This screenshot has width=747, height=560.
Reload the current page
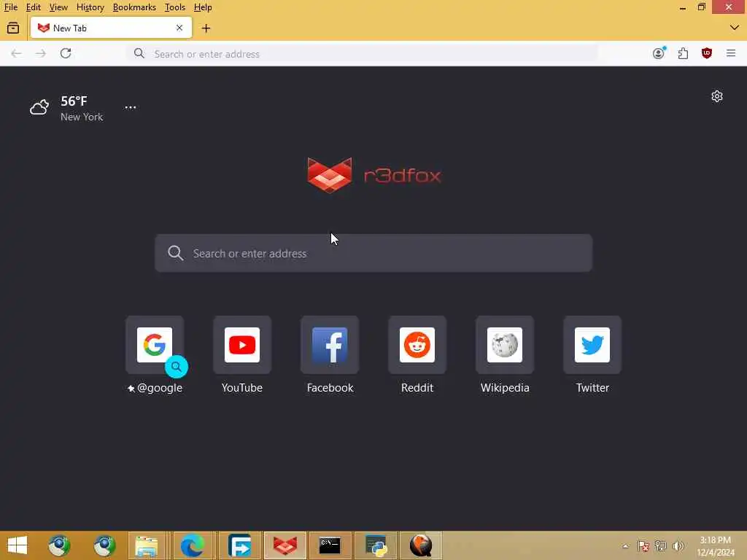(x=66, y=53)
